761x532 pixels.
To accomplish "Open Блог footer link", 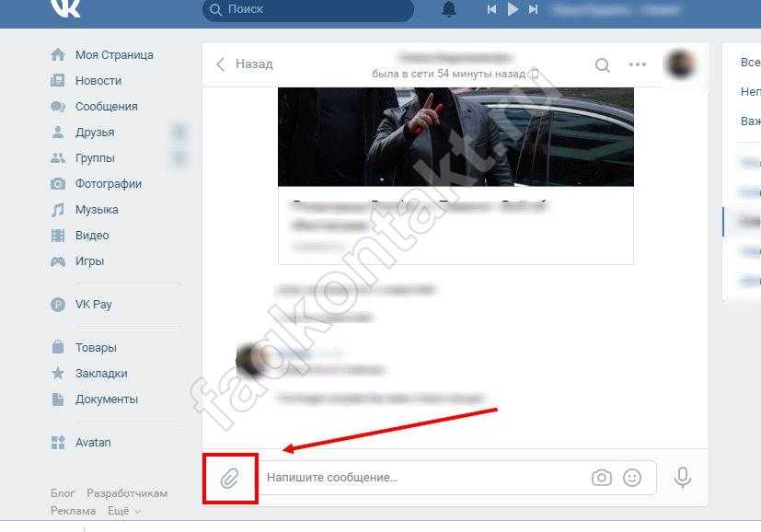I will pyautogui.click(x=63, y=493).
